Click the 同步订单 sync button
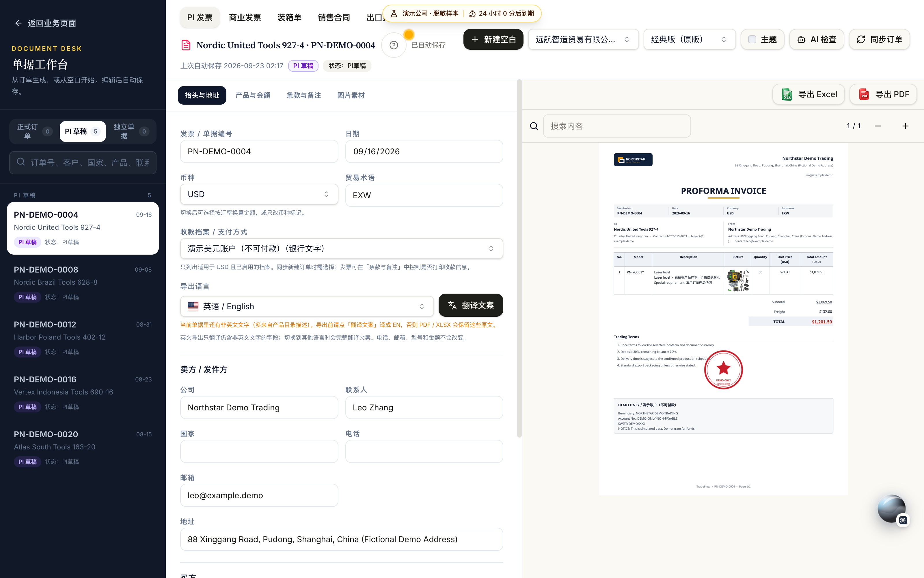The image size is (924, 578). click(879, 39)
